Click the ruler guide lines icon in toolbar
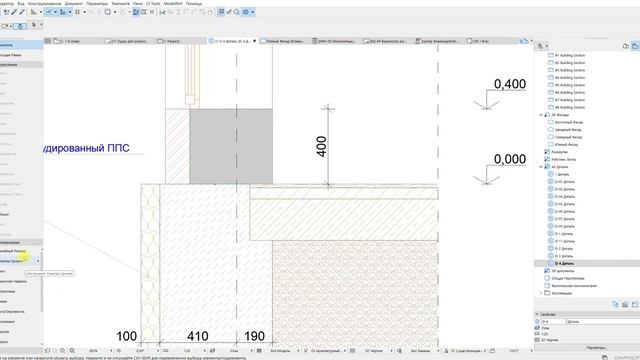 (34, 12)
